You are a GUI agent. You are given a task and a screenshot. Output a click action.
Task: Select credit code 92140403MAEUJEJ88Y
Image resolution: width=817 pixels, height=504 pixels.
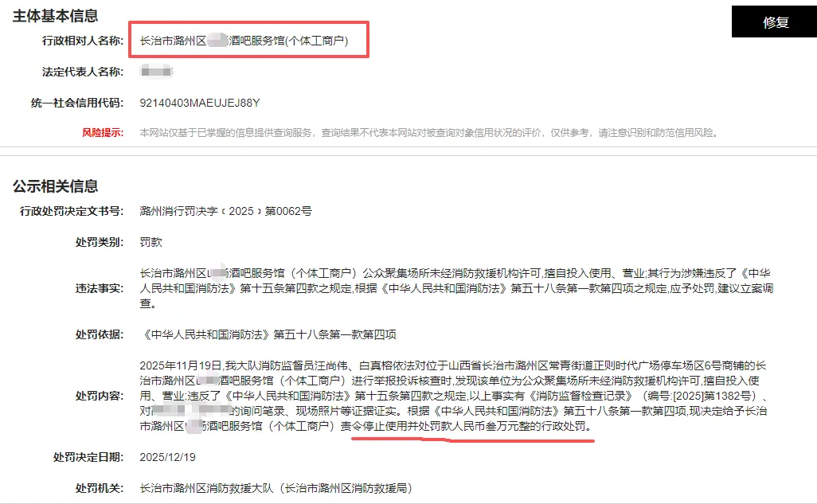200,103
